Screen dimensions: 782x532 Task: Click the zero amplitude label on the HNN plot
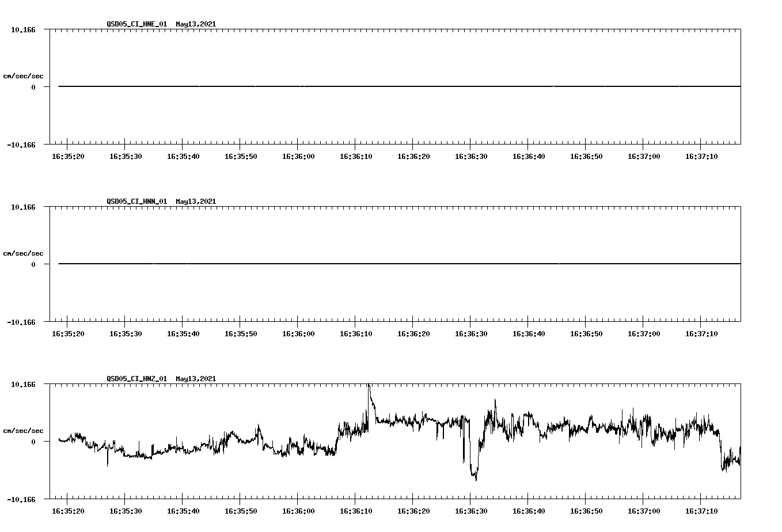32,264
